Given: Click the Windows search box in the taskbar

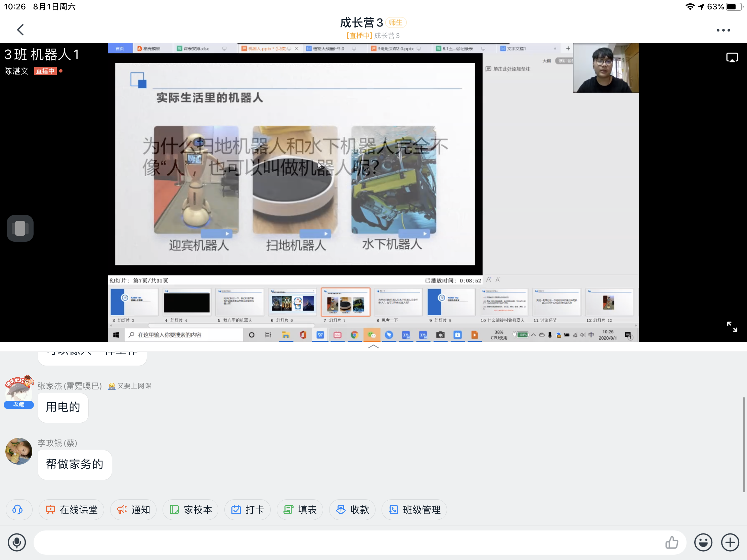Looking at the screenshot, I should (184, 335).
